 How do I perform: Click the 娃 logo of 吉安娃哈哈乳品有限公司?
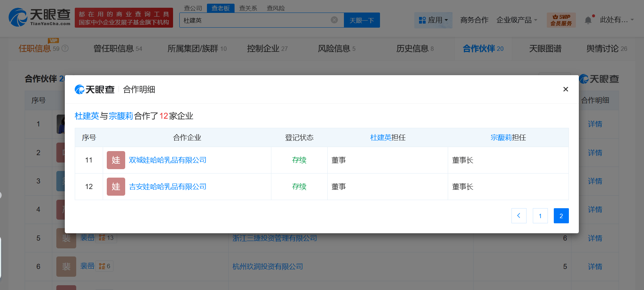pyautogui.click(x=116, y=186)
